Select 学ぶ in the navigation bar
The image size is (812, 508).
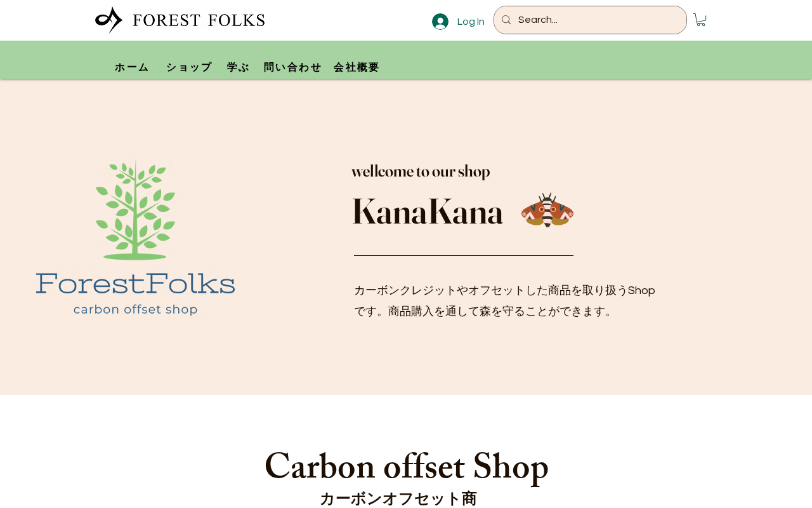point(238,67)
